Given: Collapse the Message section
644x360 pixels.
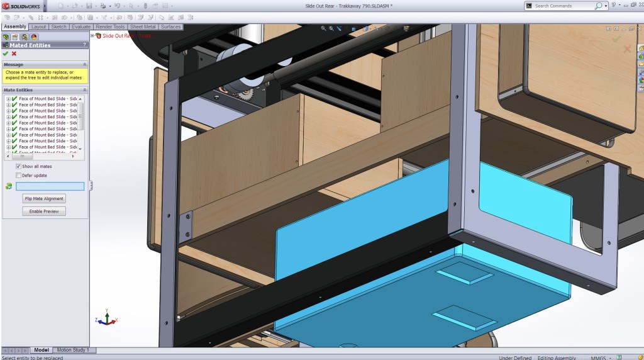Looking at the screenshot, I should click(84, 64).
